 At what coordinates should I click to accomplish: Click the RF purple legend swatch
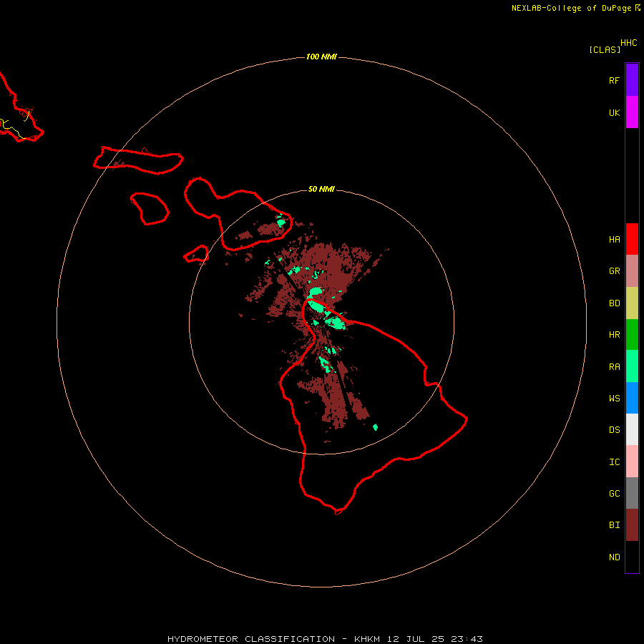[632, 80]
